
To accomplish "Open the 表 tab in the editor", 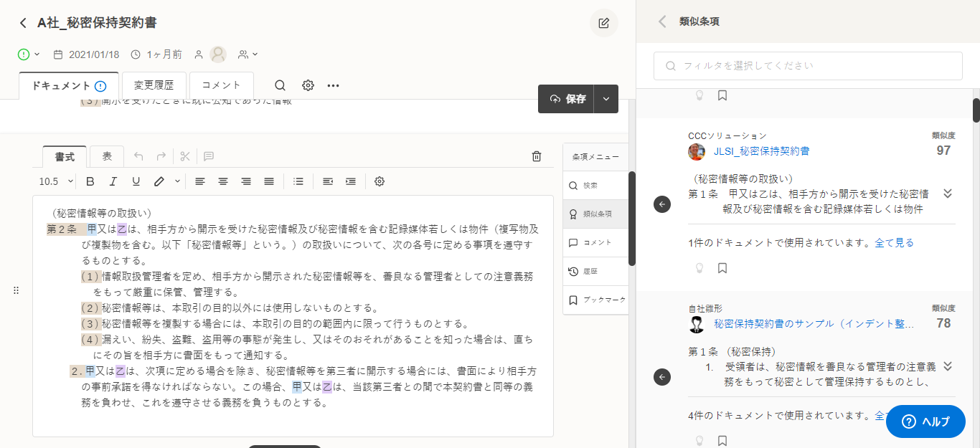I will [107, 156].
